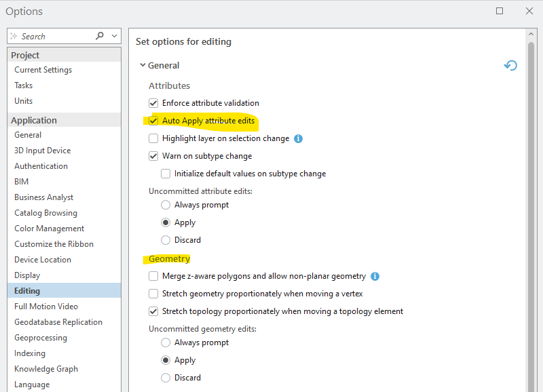
Task: Open the search options dropdown arrow
Action: (114, 36)
